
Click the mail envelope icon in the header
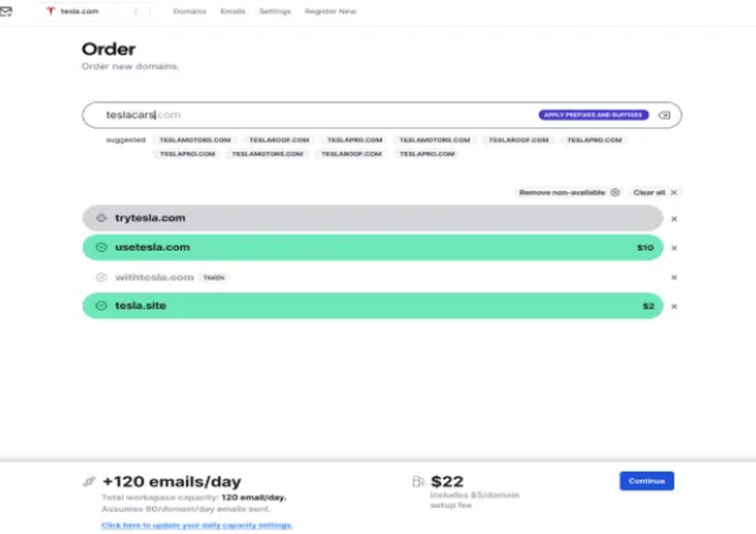(6, 11)
